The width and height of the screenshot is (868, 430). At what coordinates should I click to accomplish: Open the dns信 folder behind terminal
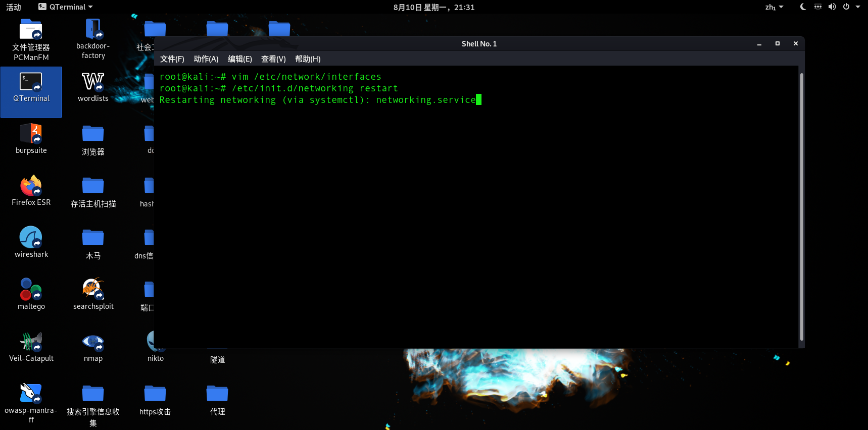click(x=145, y=244)
